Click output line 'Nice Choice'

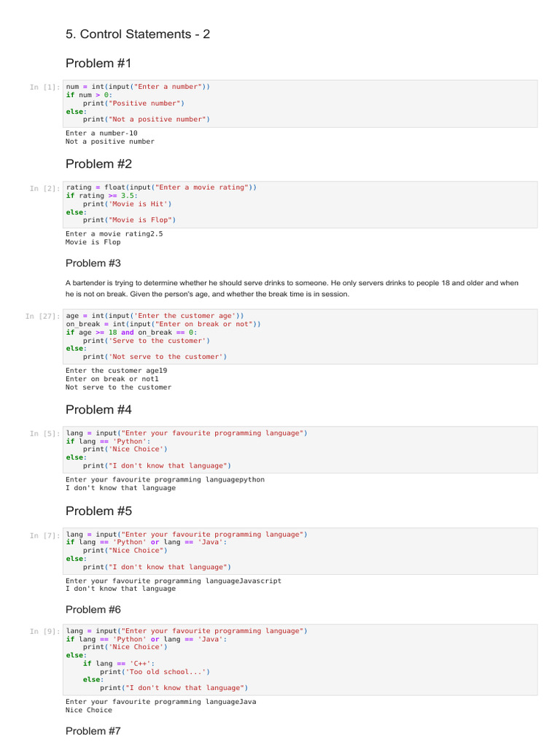pos(89,711)
